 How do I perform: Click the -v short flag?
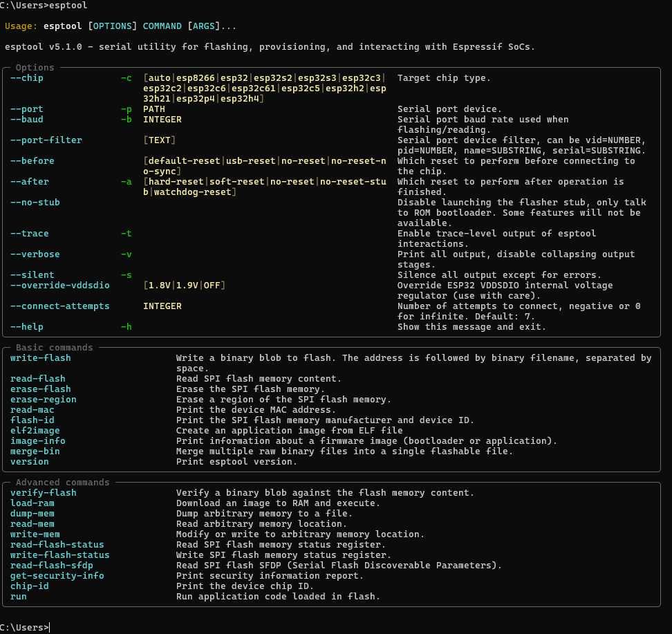coord(126,254)
